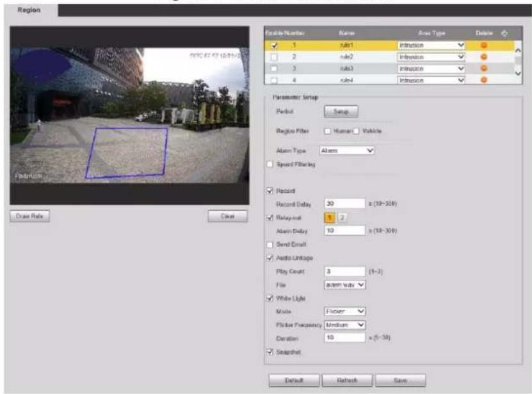Click the Save button

click(x=400, y=381)
